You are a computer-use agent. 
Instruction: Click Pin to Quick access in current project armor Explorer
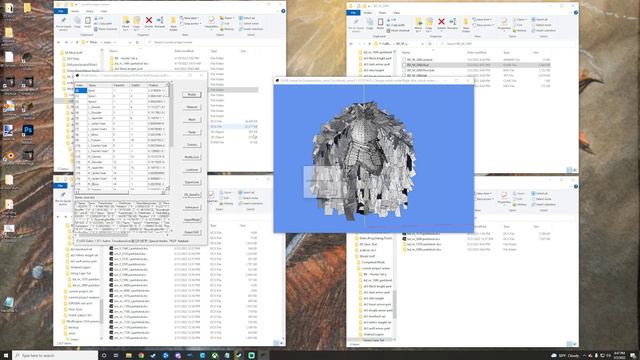(x=64, y=23)
